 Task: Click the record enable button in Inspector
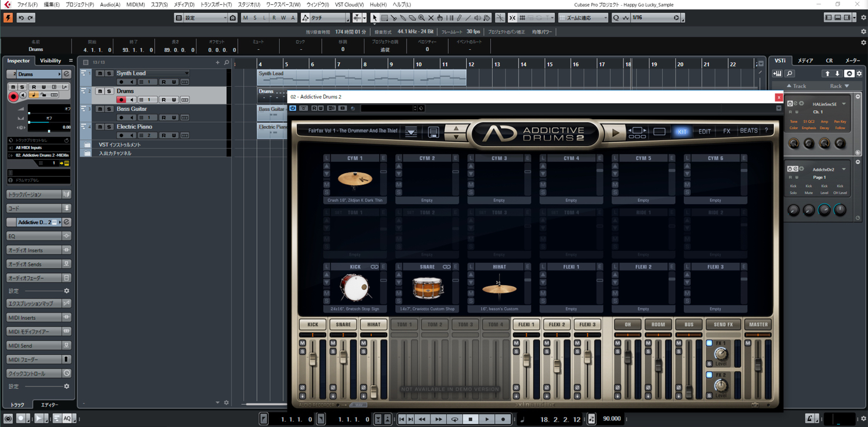click(x=13, y=96)
